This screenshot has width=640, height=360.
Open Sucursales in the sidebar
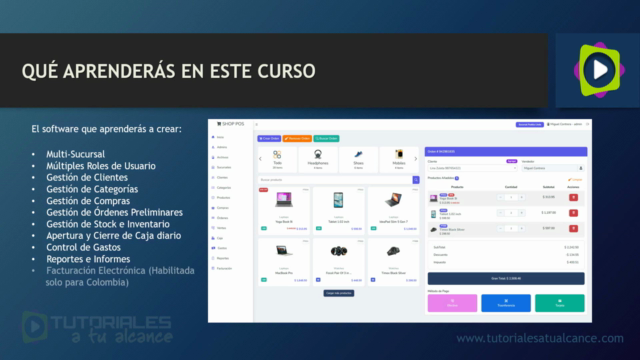[222, 167]
